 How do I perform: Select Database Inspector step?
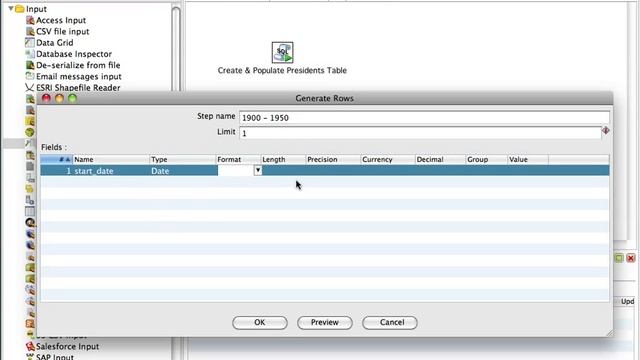click(x=74, y=54)
